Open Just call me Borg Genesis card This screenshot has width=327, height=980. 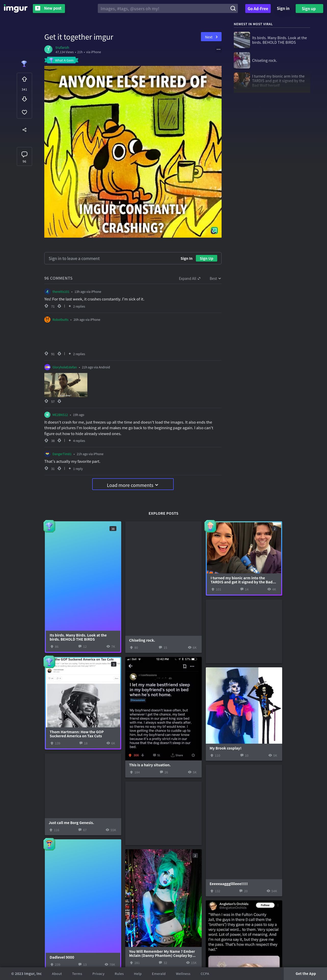83,794
